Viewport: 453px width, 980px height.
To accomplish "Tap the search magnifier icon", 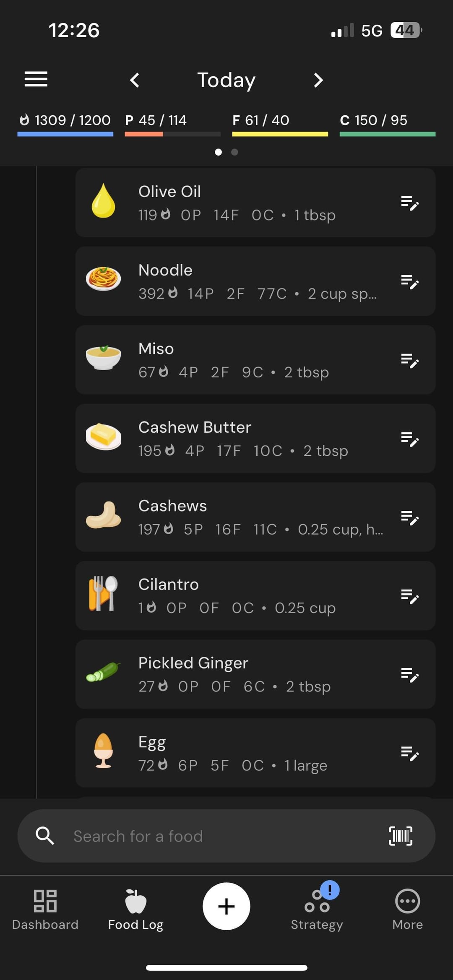I will click(x=45, y=836).
